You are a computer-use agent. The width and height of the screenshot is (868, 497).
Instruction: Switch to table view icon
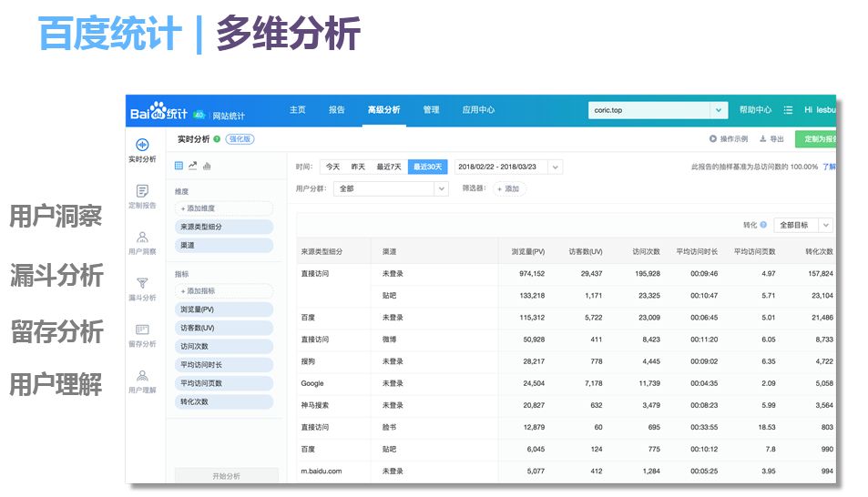pyautogui.click(x=179, y=166)
